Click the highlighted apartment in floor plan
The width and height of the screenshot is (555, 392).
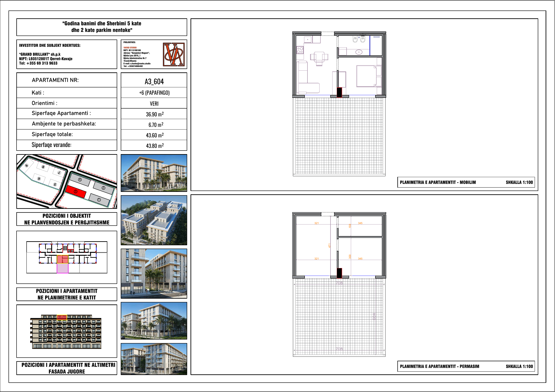point(63,259)
